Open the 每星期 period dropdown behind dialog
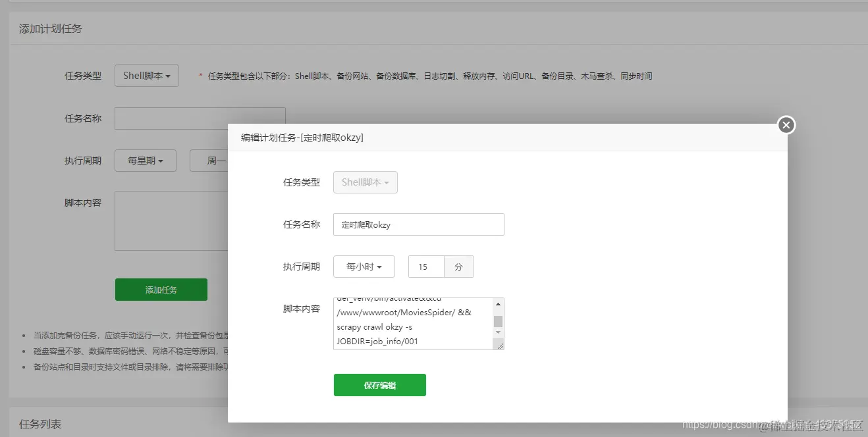This screenshot has width=868, height=437. (x=145, y=160)
